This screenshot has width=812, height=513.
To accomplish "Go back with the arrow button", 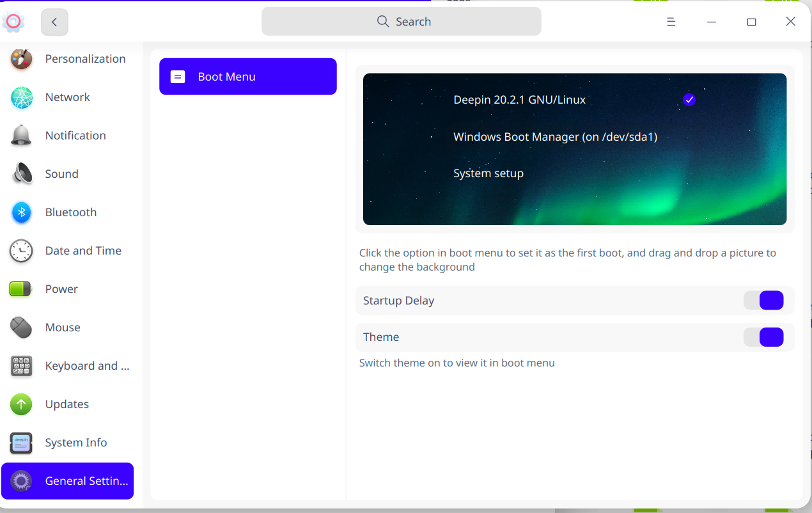I will pyautogui.click(x=54, y=22).
